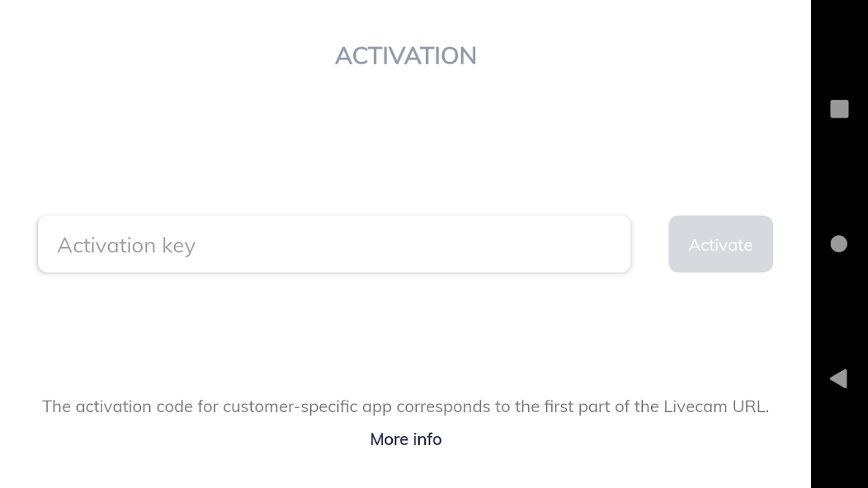Tap the heading text ACTIVATION
The width and height of the screenshot is (868, 488).
pyautogui.click(x=406, y=56)
